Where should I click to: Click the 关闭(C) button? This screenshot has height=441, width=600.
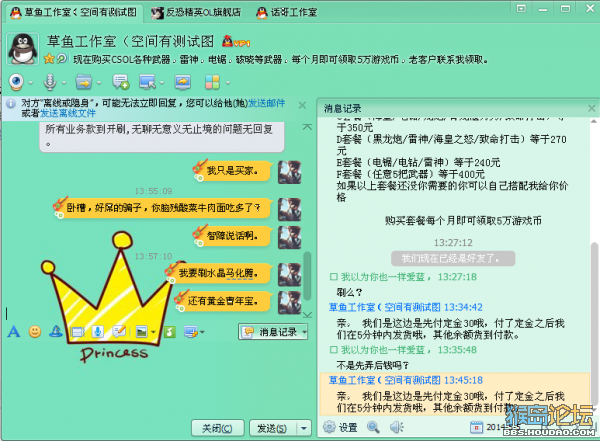(217, 428)
